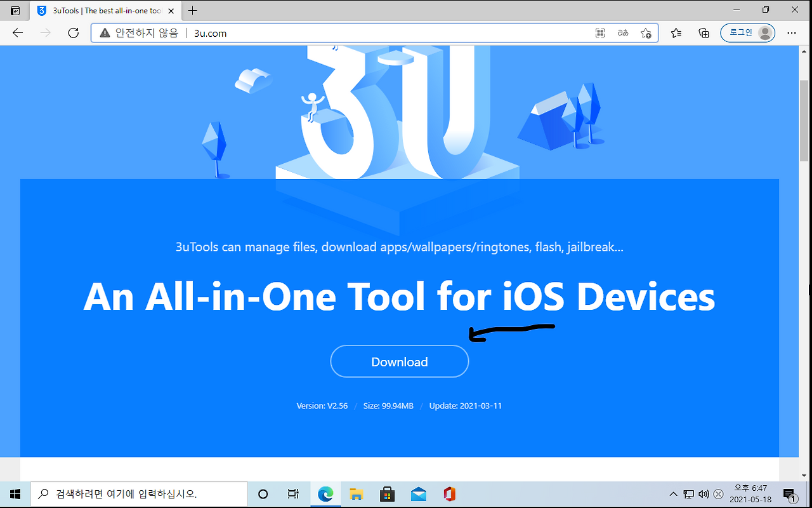The width and height of the screenshot is (812, 508).
Task: Open the Collections panel
Action: (704, 33)
